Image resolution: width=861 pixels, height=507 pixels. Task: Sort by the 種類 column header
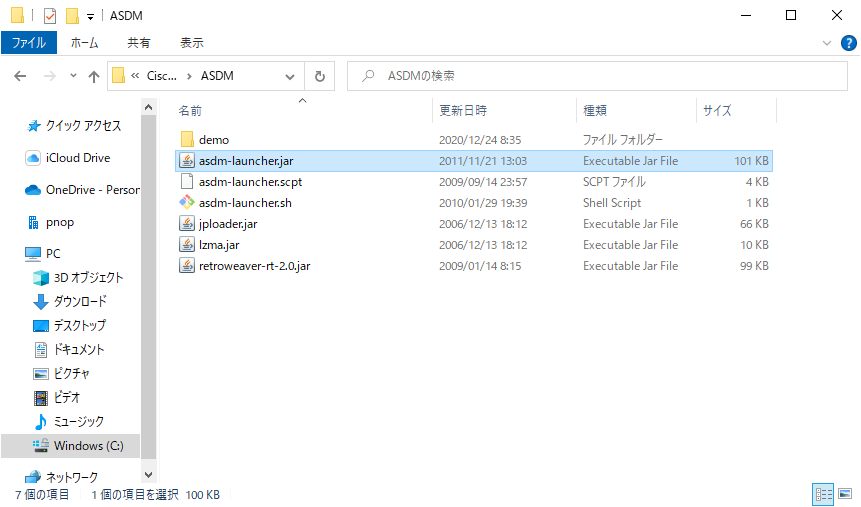click(x=595, y=110)
